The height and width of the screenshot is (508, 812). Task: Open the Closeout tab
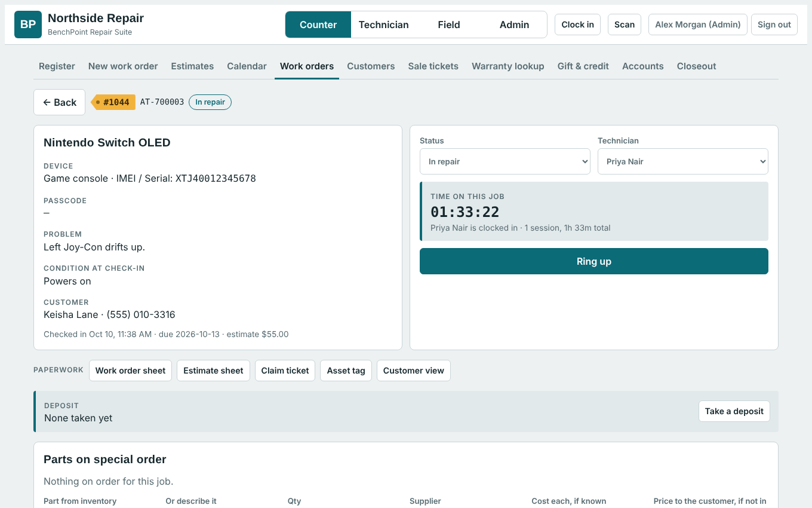[697, 66]
